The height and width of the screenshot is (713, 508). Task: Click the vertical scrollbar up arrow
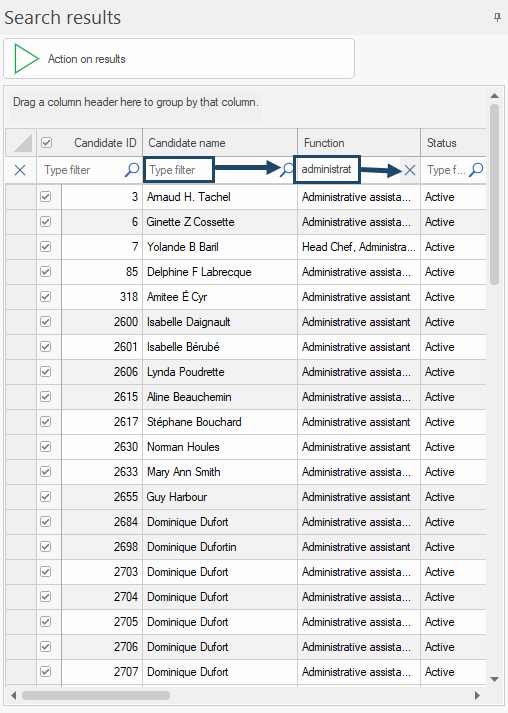[x=494, y=96]
